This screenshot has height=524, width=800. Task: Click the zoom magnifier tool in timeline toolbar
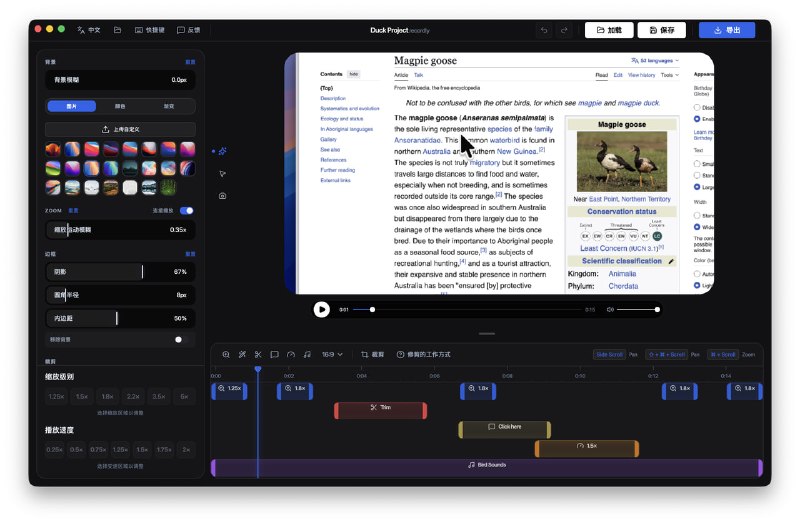(x=226, y=354)
